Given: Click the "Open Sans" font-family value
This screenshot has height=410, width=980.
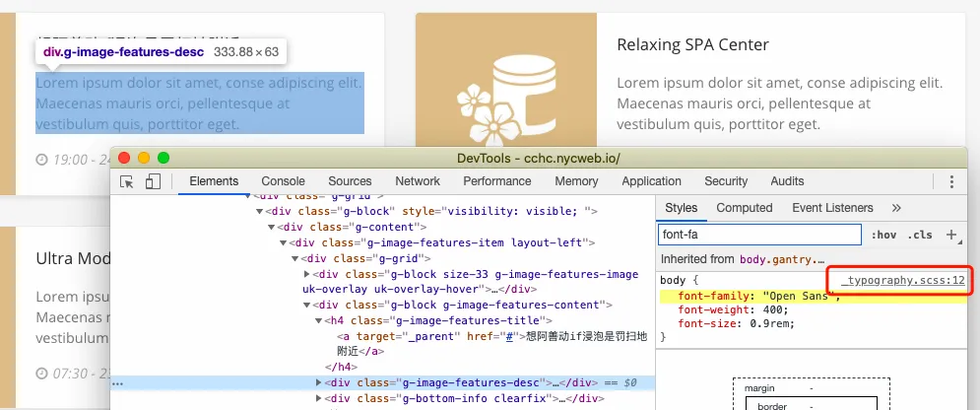Looking at the screenshot, I should 800,296.
